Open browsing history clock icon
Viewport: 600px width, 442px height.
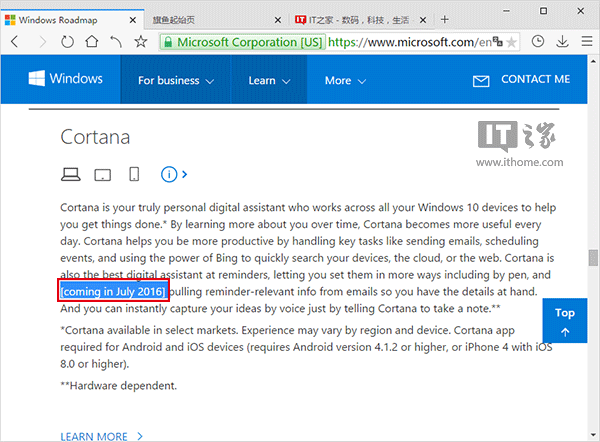[x=538, y=41]
